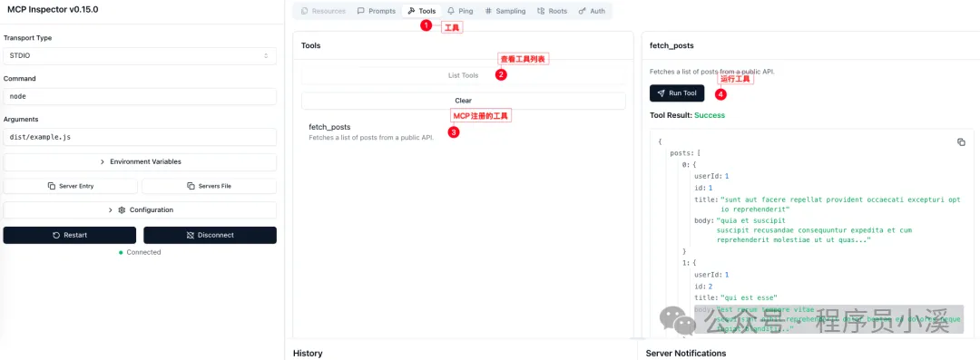Click the Resources tab icon

(x=304, y=11)
